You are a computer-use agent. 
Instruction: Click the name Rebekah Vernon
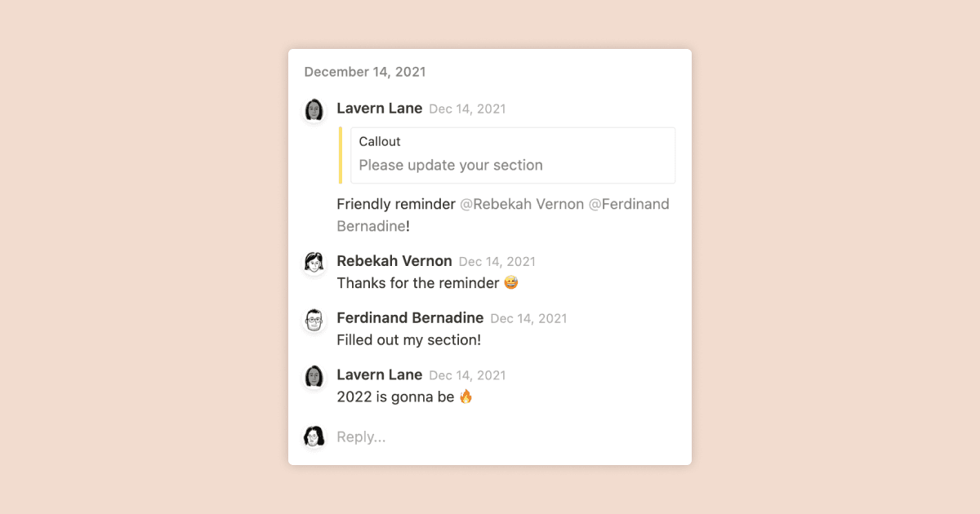pos(394,261)
